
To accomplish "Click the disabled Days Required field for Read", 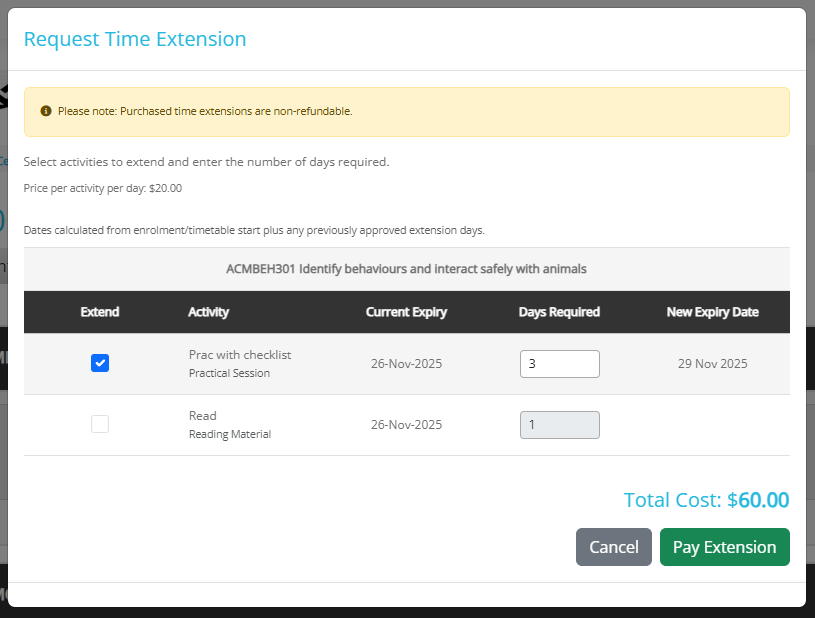I will tap(559, 425).
